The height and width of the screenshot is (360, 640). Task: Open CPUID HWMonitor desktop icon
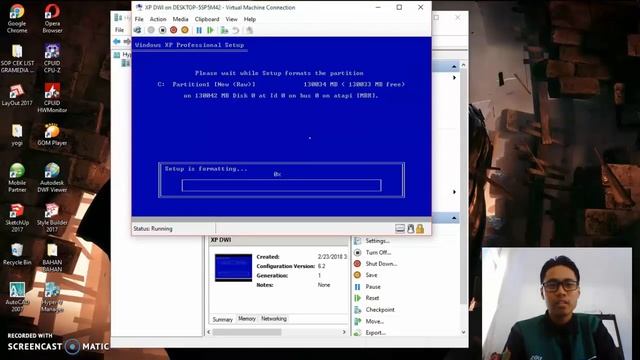pyautogui.click(x=52, y=98)
